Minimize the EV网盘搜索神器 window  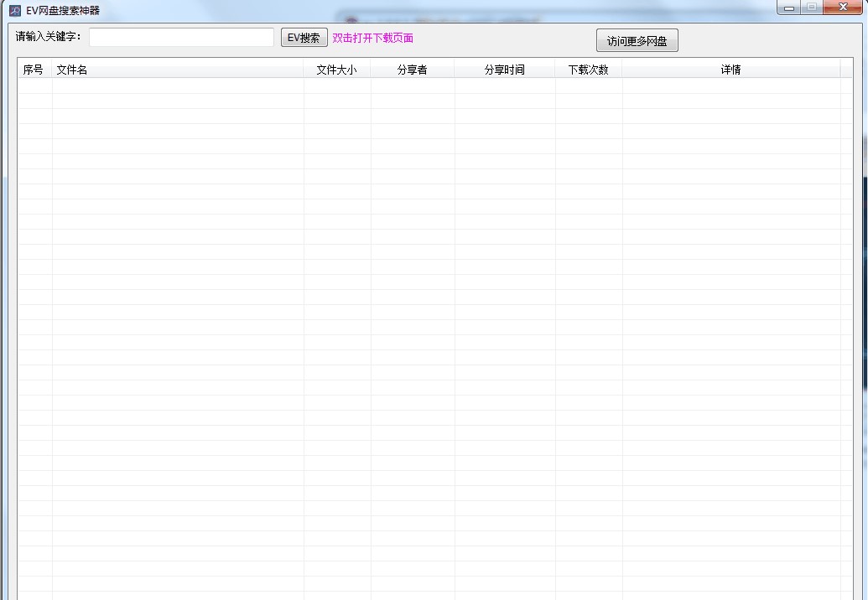(x=789, y=8)
